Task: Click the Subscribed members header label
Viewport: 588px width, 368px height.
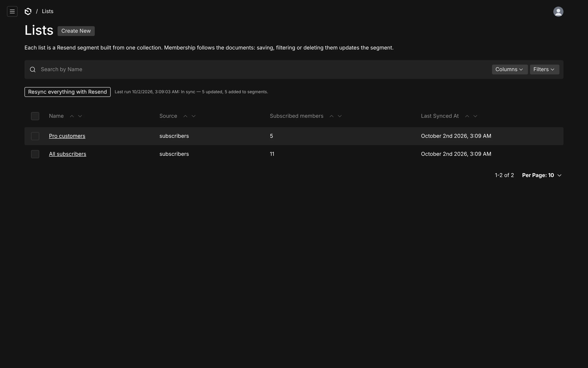Action: click(x=296, y=116)
